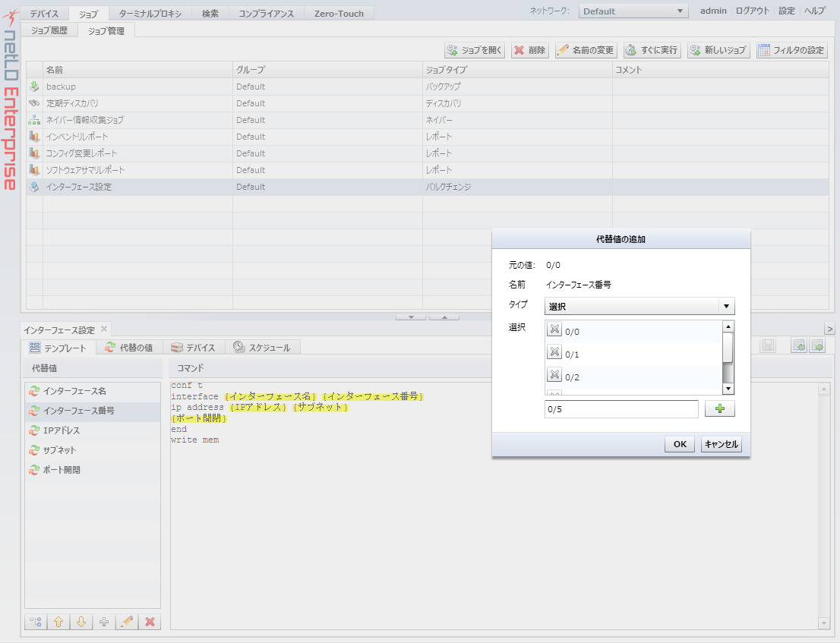This screenshot has width=840, height=643.
Task: Switch to the 代替の値 tab
Action: click(129, 348)
